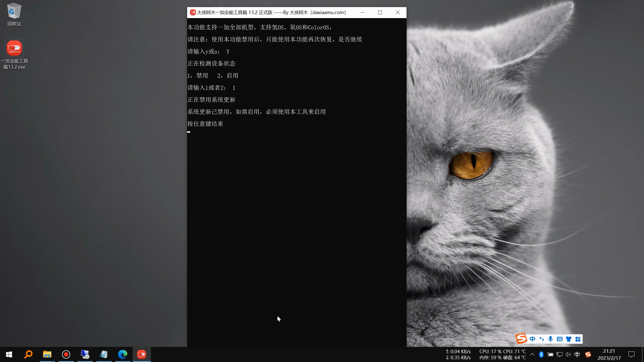Viewport: 644px width, 362px height.
Task: Open the soft keyboard from Sogou bar
Action: [560, 339]
